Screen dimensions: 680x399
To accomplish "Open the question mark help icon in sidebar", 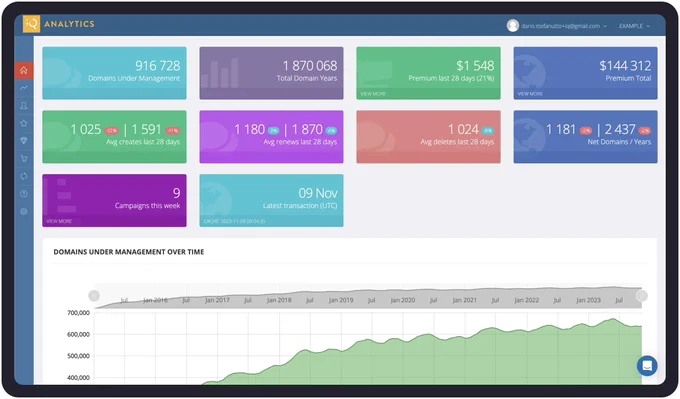I will (24, 194).
